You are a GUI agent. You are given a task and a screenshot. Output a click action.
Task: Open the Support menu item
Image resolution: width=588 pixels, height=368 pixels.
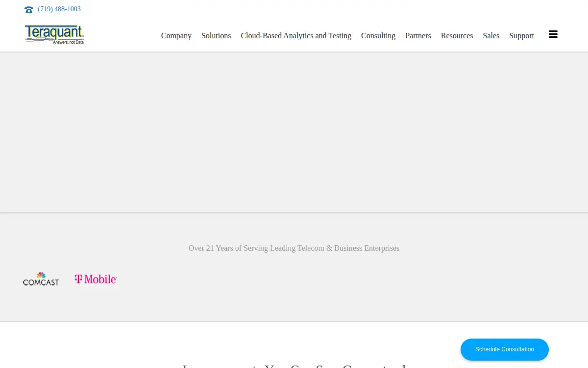pyautogui.click(x=521, y=36)
